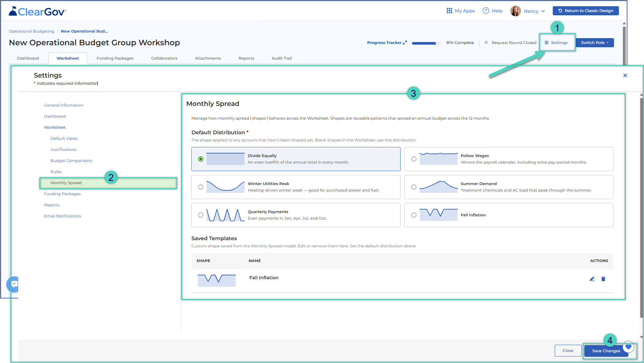The height and width of the screenshot is (363, 644).
Task: Select the Divide Equally radio button
Action: [x=201, y=159]
